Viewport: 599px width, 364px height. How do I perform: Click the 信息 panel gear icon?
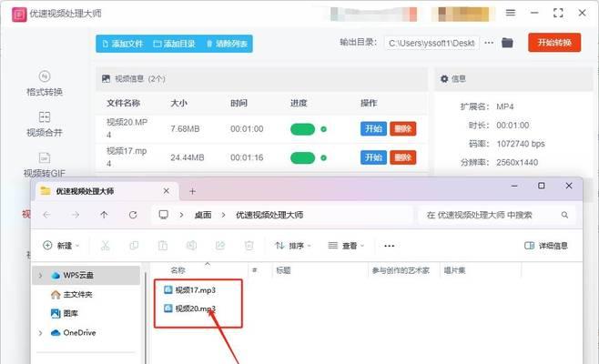[444, 78]
